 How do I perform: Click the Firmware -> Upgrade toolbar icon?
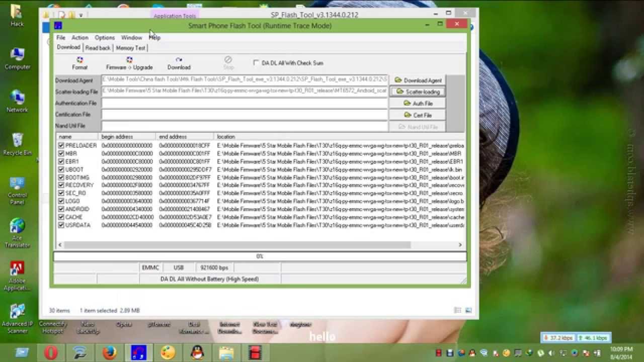point(129,63)
